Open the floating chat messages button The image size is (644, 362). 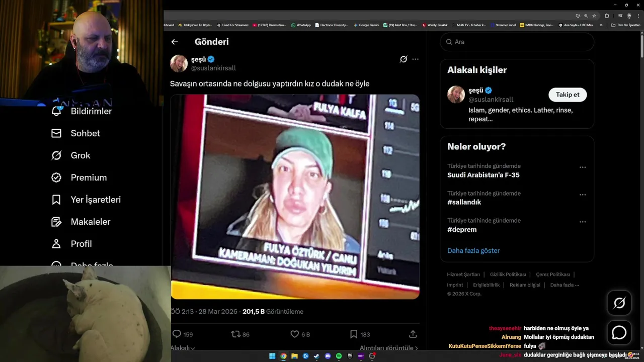[619, 332]
